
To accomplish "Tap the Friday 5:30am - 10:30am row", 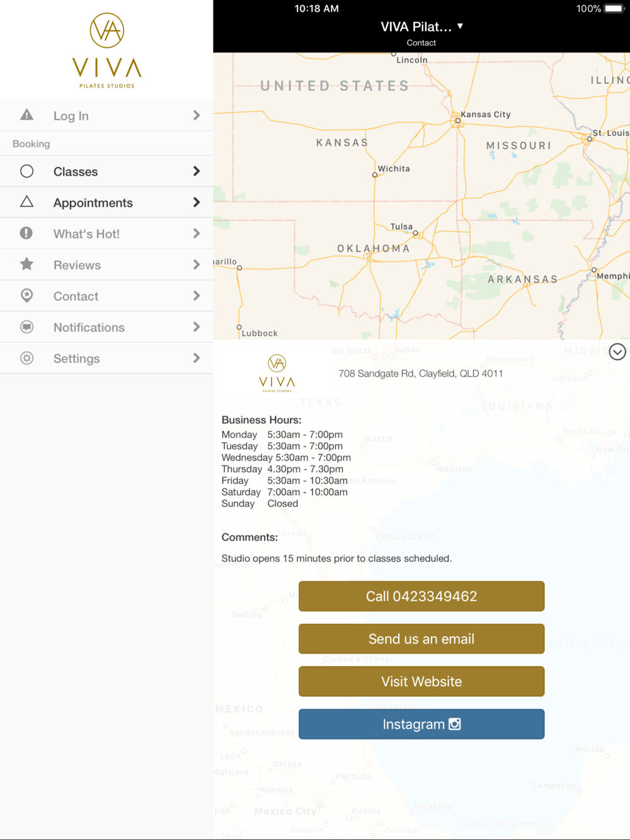I will 284,480.
